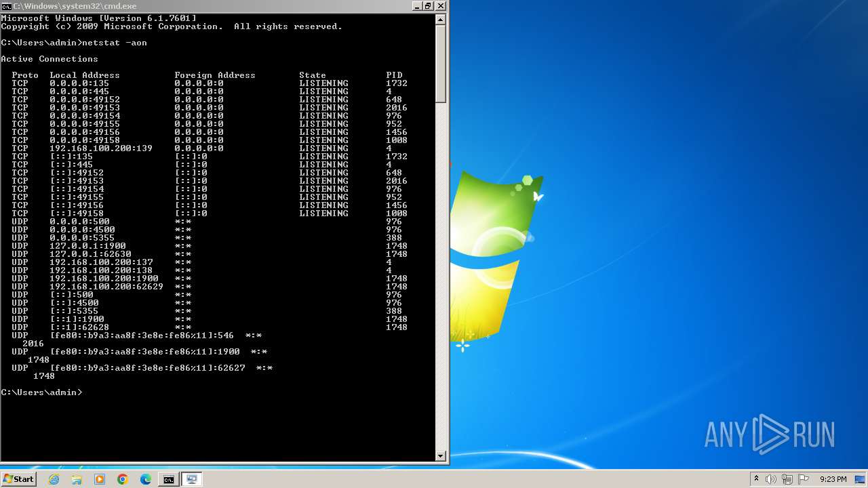Open the cmd.exe window system menu icon
Viewport: 868px width, 488px height.
click(6, 6)
